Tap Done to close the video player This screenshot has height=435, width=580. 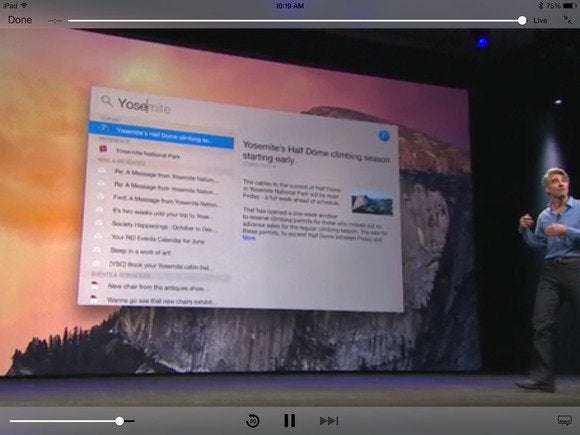(20, 20)
